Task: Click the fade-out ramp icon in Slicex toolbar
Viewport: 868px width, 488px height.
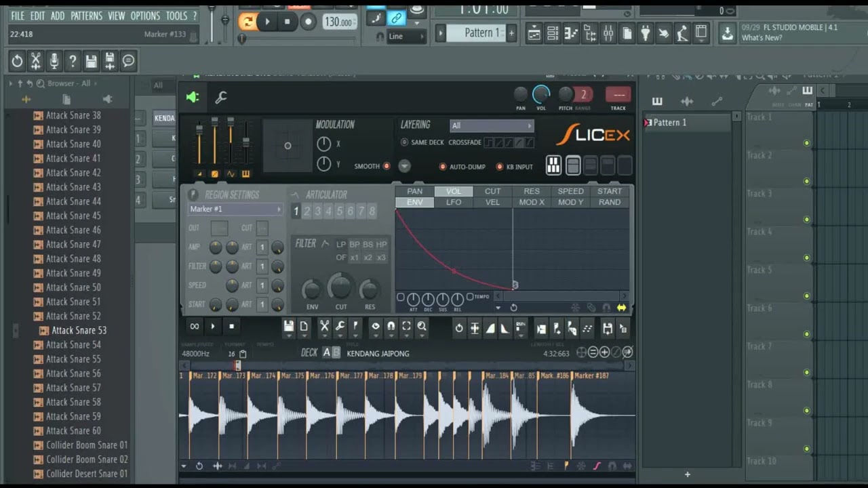Action: pyautogui.click(x=505, y=329)
